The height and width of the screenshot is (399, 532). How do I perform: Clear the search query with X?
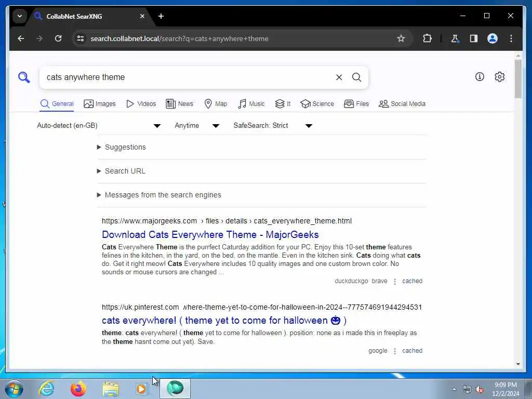coord(339,77)
